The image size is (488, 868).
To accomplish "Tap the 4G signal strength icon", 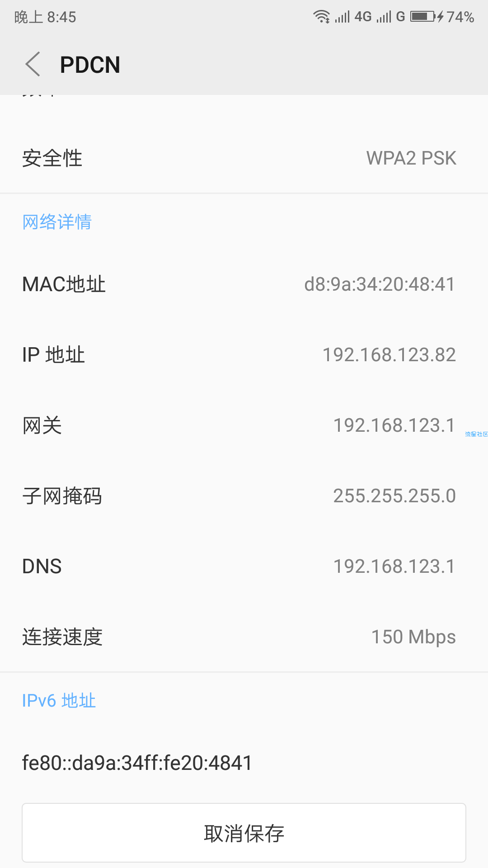I will (353, 17).
